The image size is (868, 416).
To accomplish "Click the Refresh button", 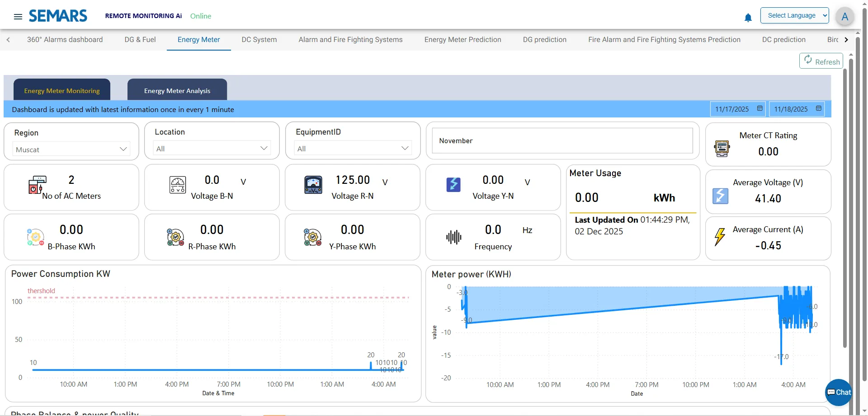I will [x=821, y=61].
